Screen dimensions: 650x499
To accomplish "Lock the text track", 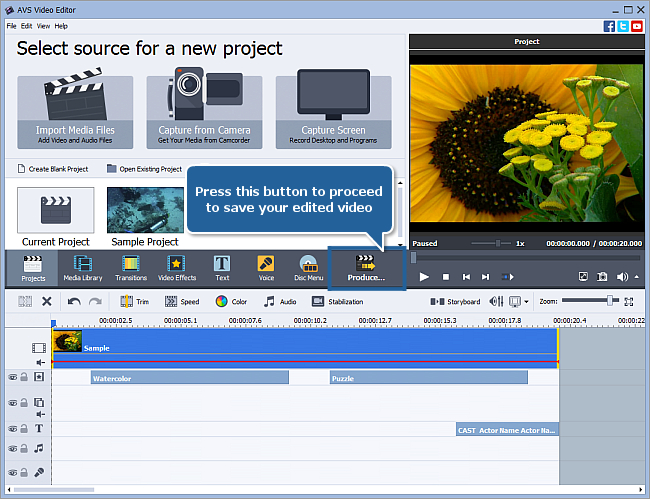I will pyautogui.click(x=24, y=429).
